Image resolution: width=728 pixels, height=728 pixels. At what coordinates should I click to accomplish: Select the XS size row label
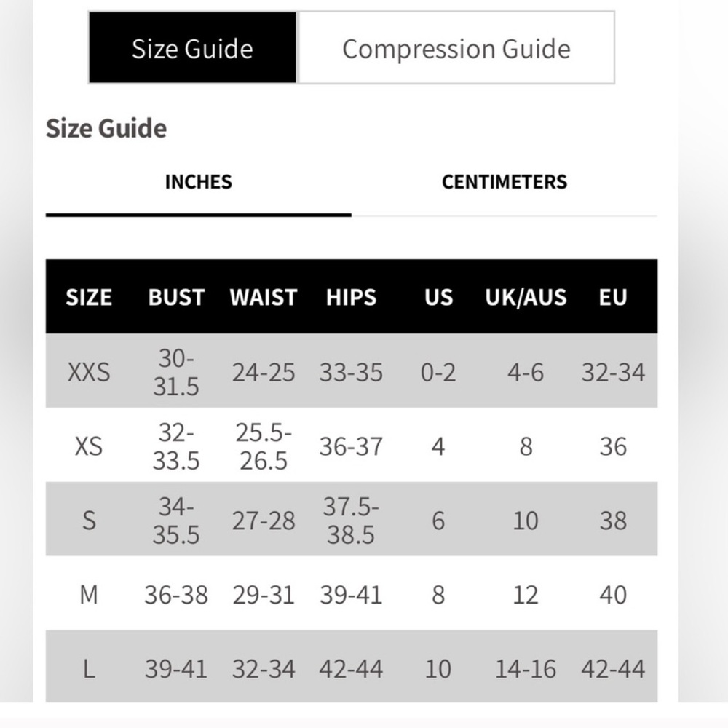pyautogui.click(x=89, y=446)
